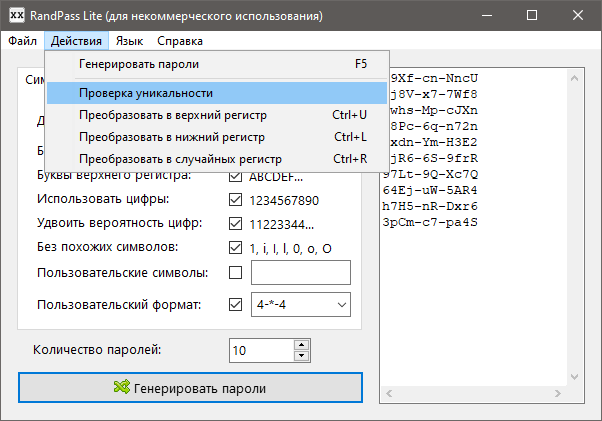Image resolution: width=602 pixels, height=421 pixels.
Task: Click the 1234567890 digits sample text
Action: [284, 200]
